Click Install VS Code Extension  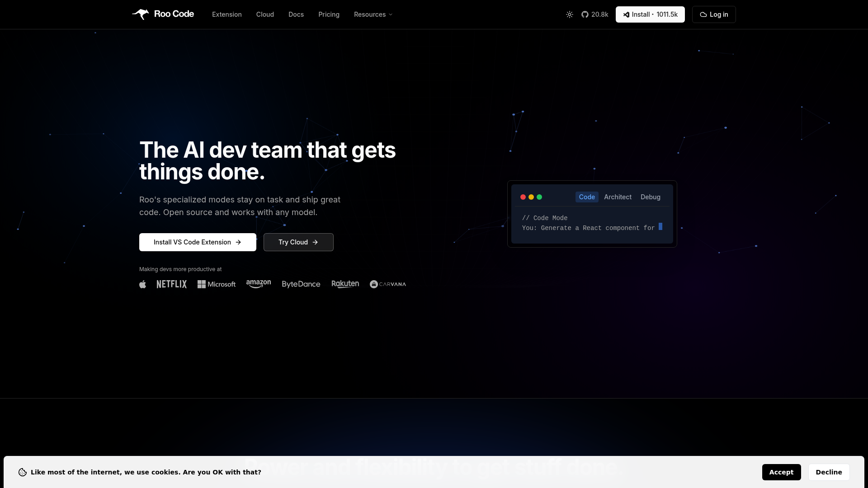point(198,242)
